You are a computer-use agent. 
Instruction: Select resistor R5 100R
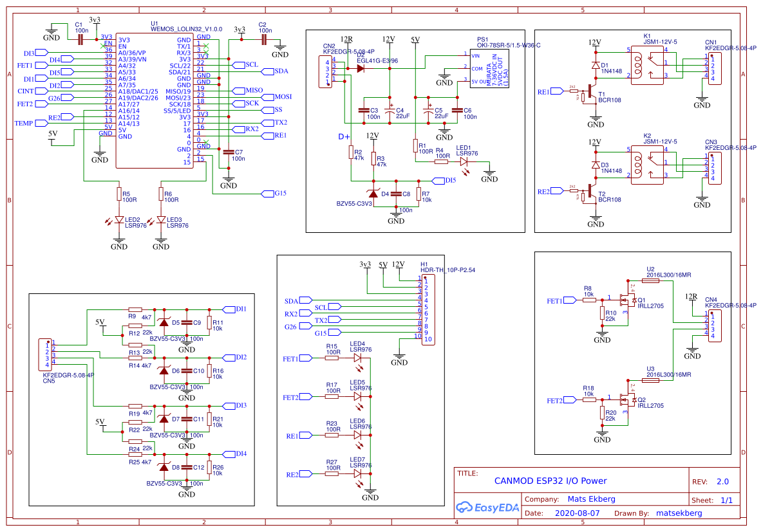[120, 195]
